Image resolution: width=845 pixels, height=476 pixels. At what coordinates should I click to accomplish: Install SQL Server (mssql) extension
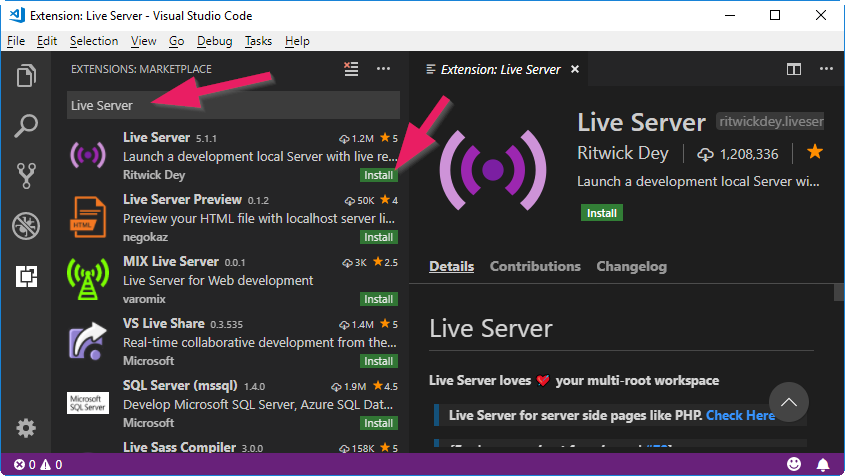[x=378, y=423]
